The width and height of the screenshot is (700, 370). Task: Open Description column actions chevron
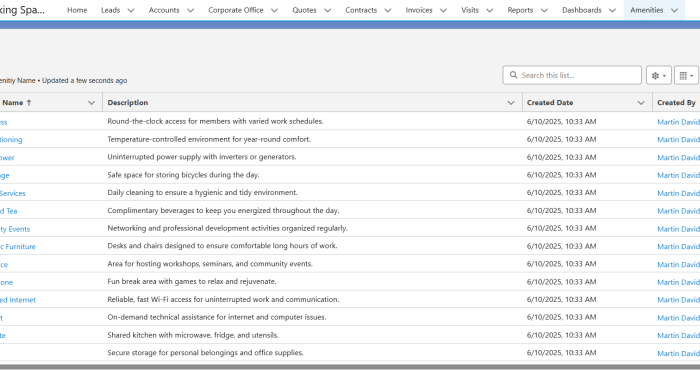(511, 103)
